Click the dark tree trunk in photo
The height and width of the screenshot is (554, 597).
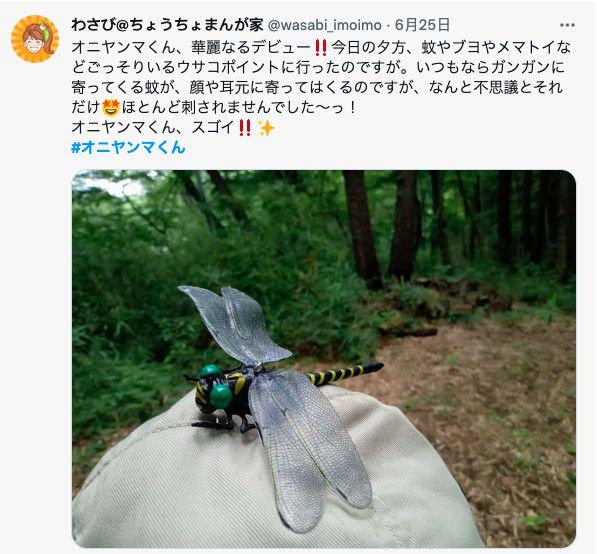tap(362, 228)
